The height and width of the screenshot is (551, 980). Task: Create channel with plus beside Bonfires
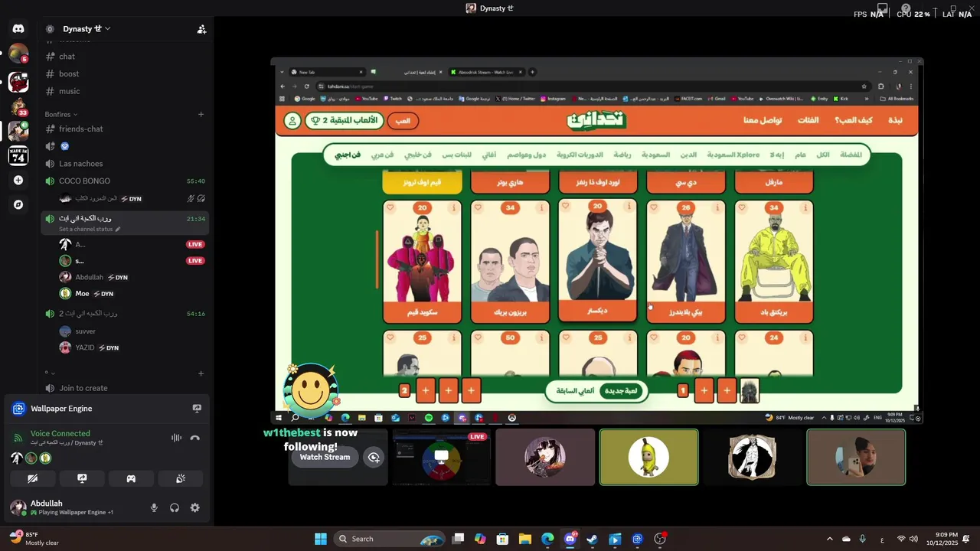click(x=201, y=114)
